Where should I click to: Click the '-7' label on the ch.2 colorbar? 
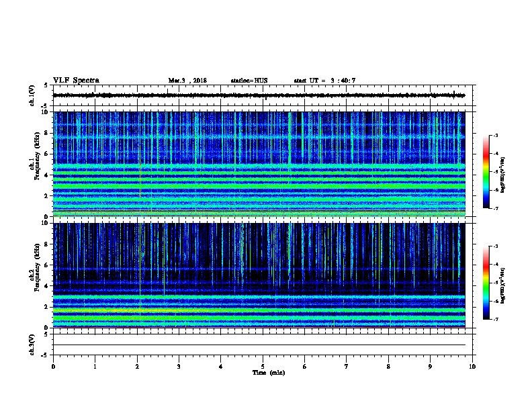point(495,319)
